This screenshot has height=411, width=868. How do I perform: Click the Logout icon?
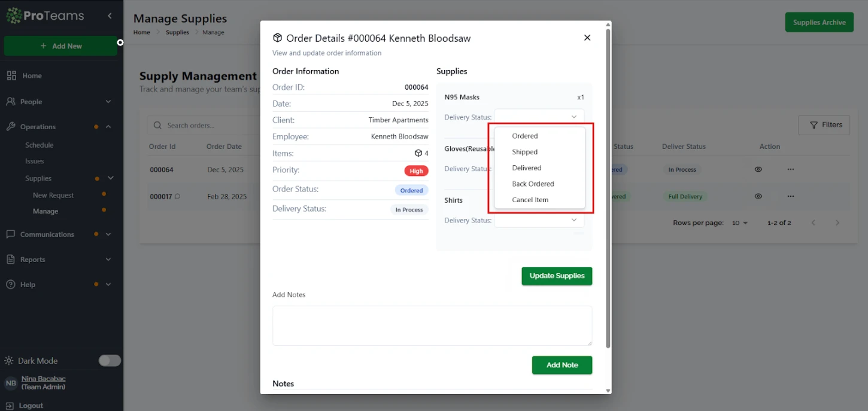pyautogui.click(x=10, y=406)
